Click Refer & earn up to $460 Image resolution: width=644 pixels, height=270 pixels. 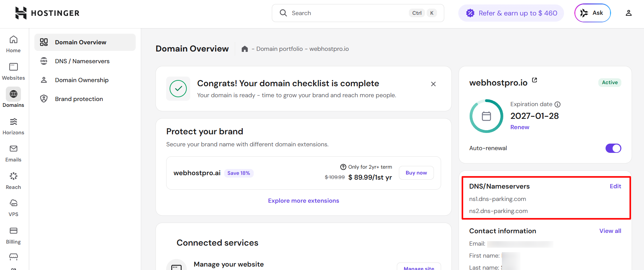tap(511, 13)
